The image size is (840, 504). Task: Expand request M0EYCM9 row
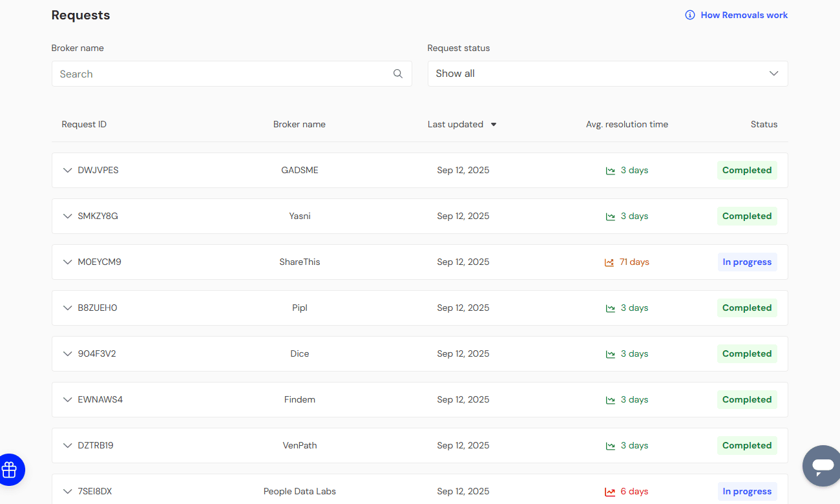(x=67, y=262)
